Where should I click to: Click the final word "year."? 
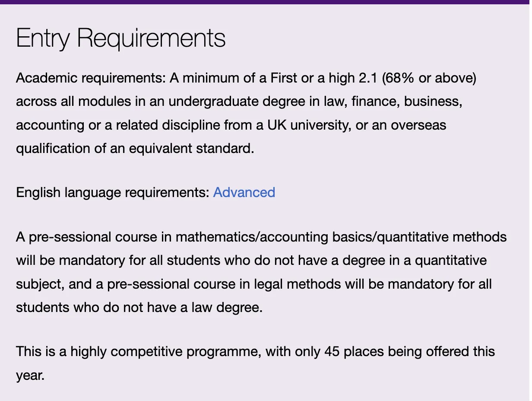click(x=30, y=375)
